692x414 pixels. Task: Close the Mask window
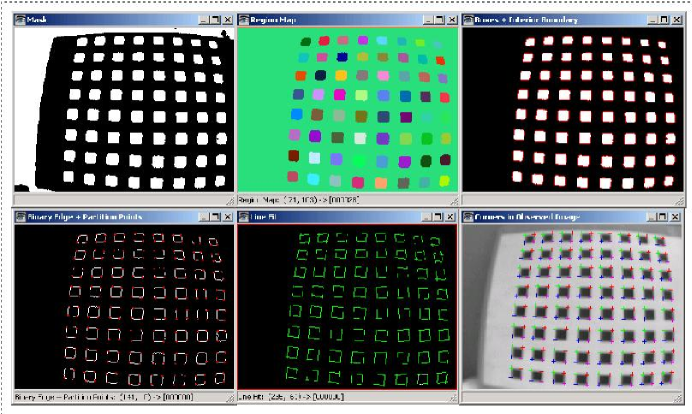(228, 20)
